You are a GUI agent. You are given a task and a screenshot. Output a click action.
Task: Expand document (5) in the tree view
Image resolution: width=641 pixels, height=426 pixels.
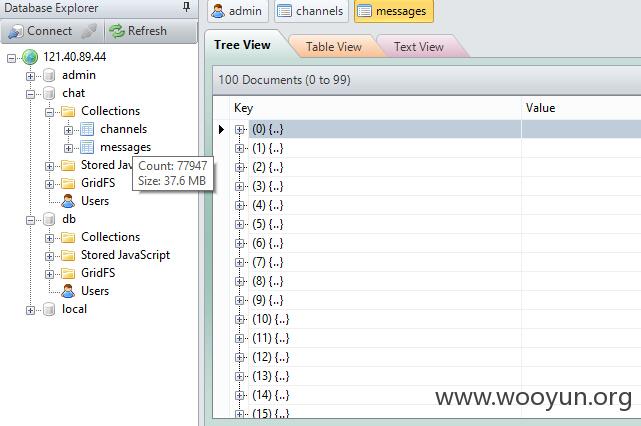(240, 224)
